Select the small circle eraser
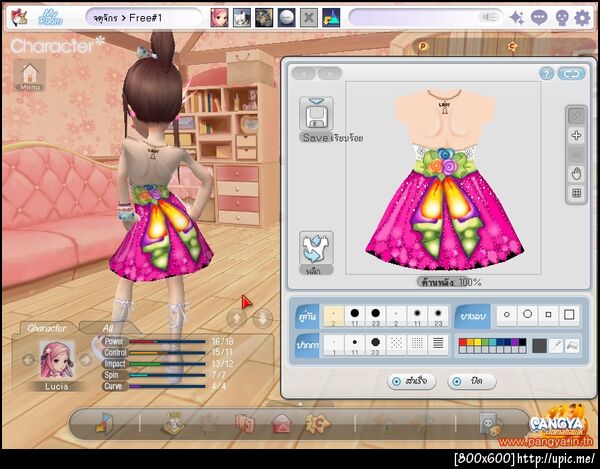Screen dimensions: 600x469 tap(507, 315)
